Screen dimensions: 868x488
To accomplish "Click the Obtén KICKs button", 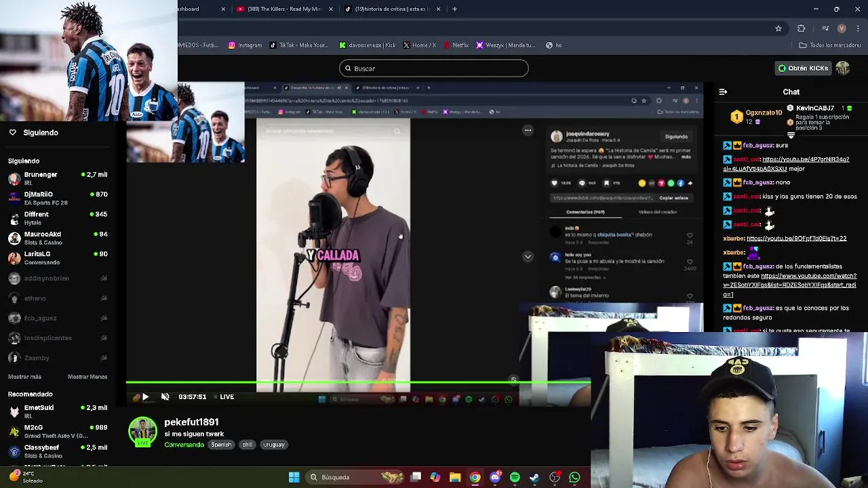I will [803, 68].
